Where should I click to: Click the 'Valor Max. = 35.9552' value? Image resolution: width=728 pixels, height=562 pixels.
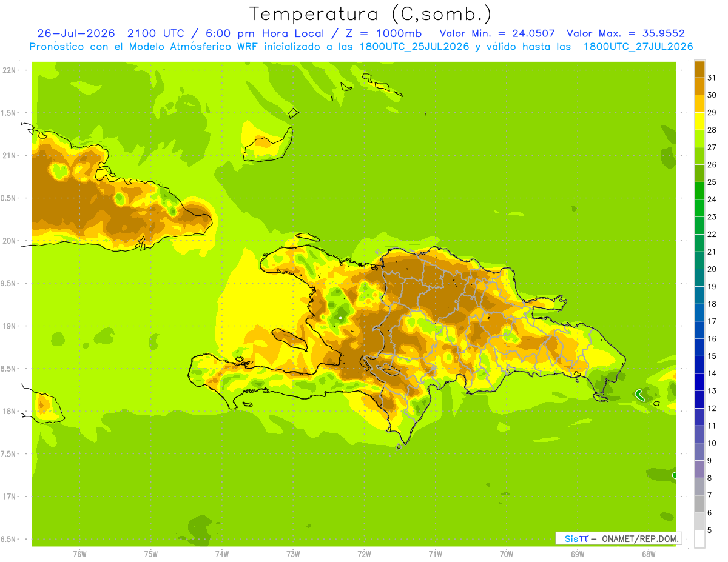tap(625, 33)
